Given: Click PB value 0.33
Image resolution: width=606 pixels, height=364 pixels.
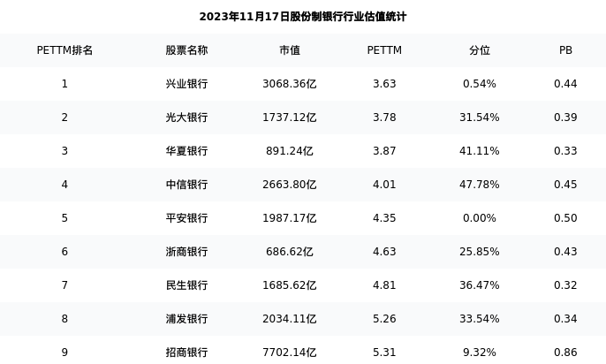Looking at the screenshot, I should [x=565, y=151].
